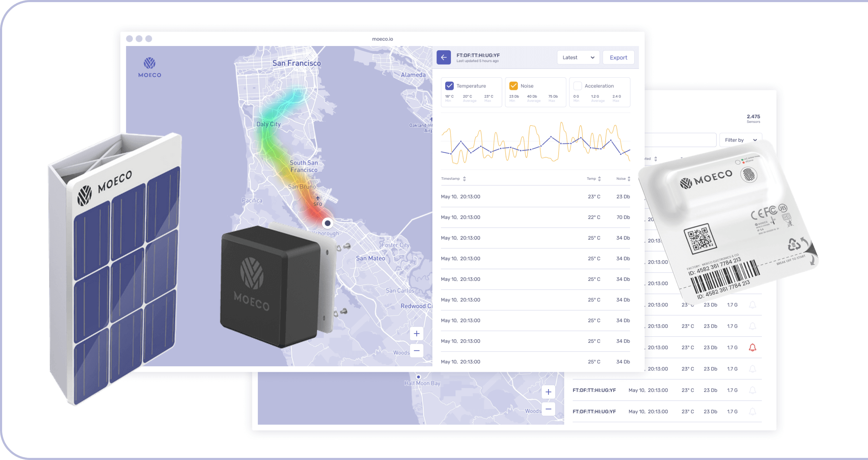Click bell icon in last FT:DF:TT:HI:UG:YF row
The image size is (868, 460).
coord(752,412)
